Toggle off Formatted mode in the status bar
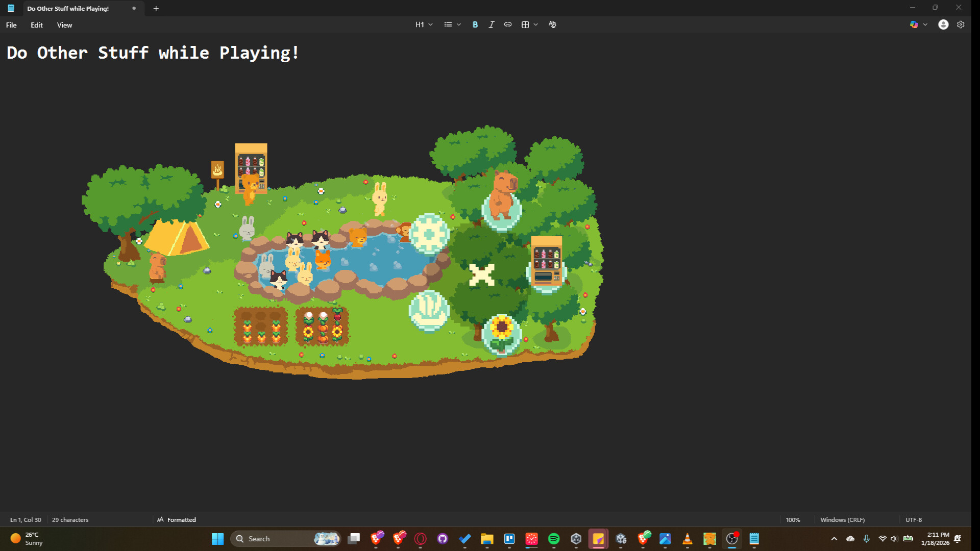The height and width of the screenshot is (551, 980). pos(177,519)
